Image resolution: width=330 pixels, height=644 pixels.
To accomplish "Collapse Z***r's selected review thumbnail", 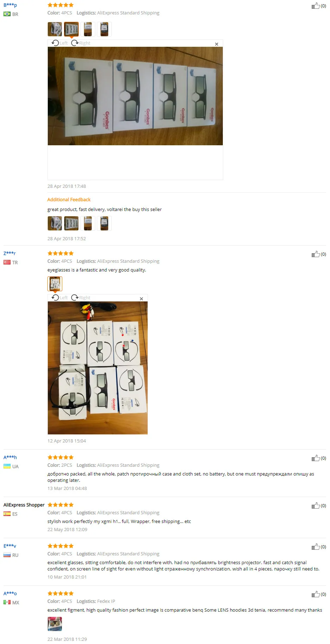I will pyautogui.click(x=55, y=284).
